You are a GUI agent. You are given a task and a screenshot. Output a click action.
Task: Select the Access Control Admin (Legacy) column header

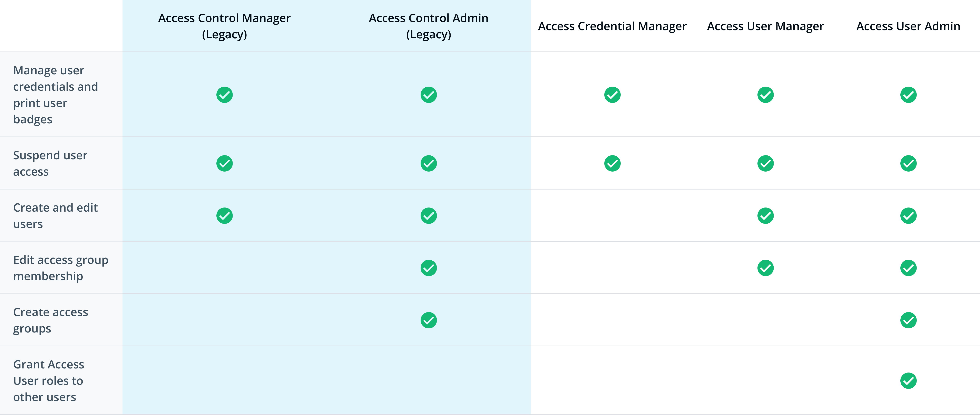[x=428, y=26]
